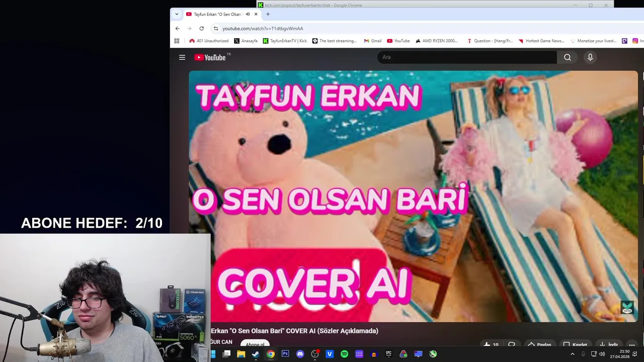Open the three-dot more actions menu
The image size is (644, 362).
coord(632,345)
